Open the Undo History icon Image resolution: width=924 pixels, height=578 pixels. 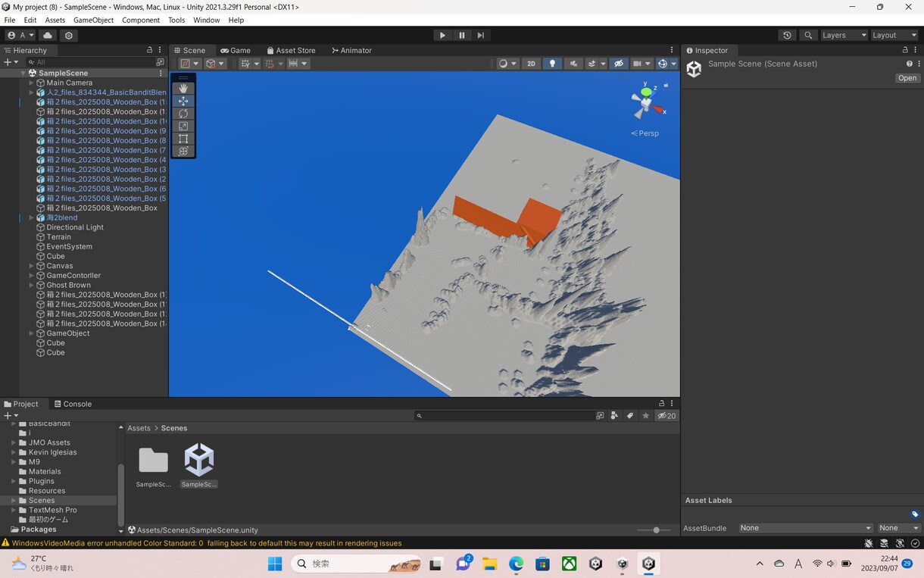787,35
